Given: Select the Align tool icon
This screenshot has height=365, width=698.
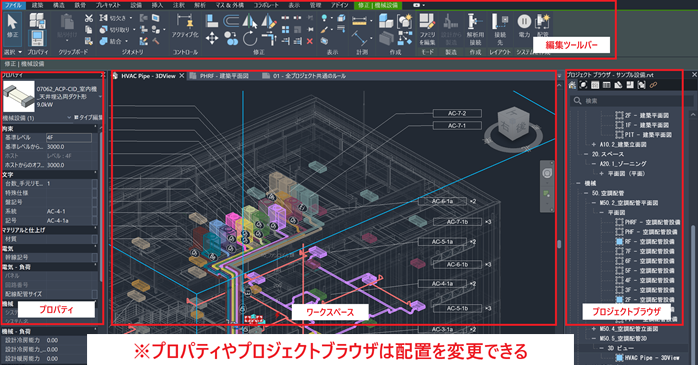Looking at the screenshot, I should [212, 20].
